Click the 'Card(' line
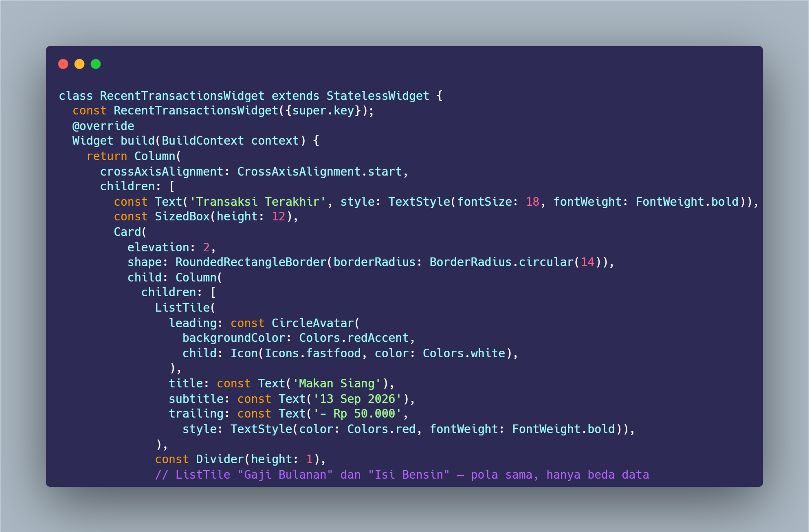Image resolution: width=809 pixels, height=532 pixels. (x=130, y=232)
